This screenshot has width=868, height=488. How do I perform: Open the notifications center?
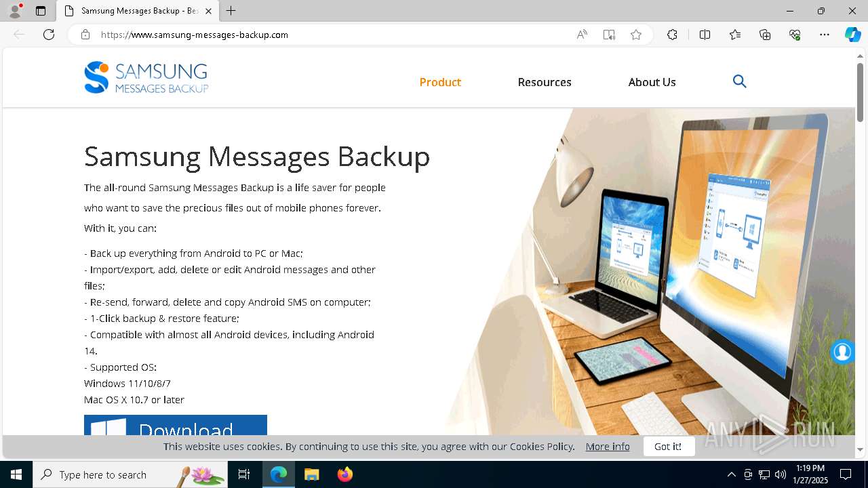click(x=846, y=474)
